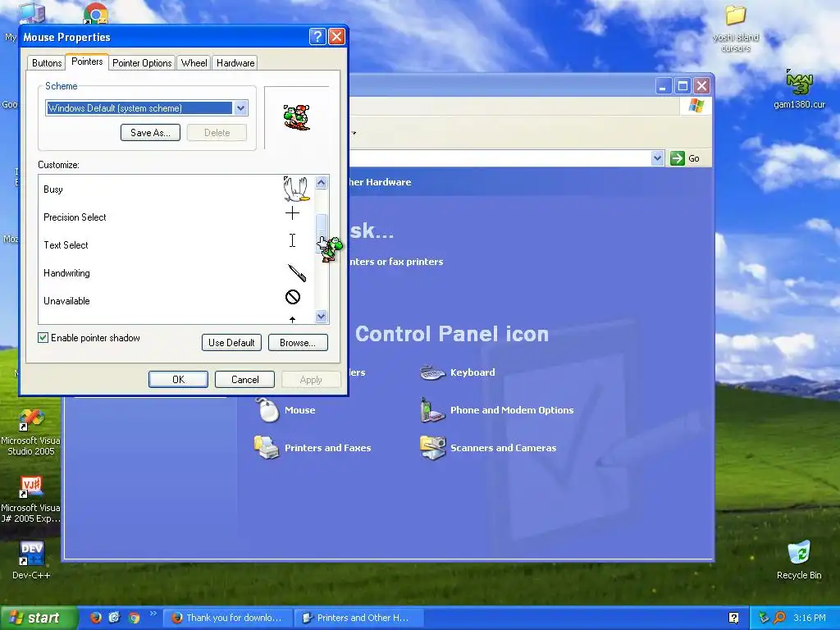Click the Browse... button

(x=298, y=343)
